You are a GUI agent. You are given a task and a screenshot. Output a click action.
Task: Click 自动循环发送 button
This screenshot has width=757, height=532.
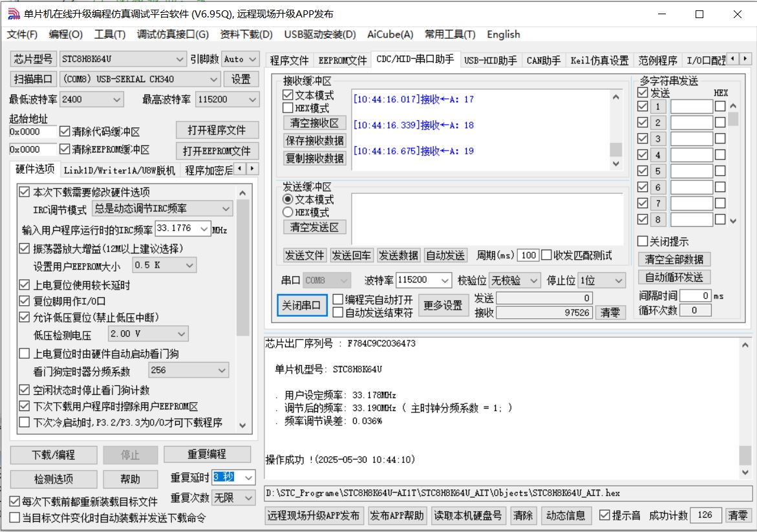click(x=674, y=277)
